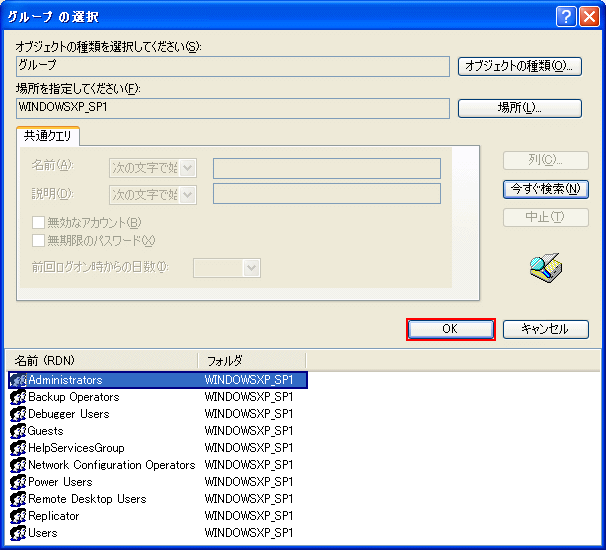
Task: Click the 場所 button
Action: click(520, 108)
